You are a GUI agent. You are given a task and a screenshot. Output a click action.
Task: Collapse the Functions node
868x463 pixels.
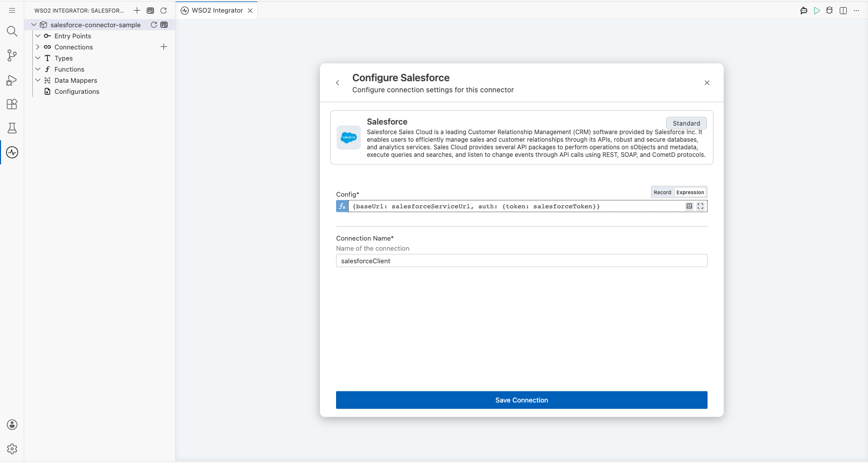tap(38, 69)
